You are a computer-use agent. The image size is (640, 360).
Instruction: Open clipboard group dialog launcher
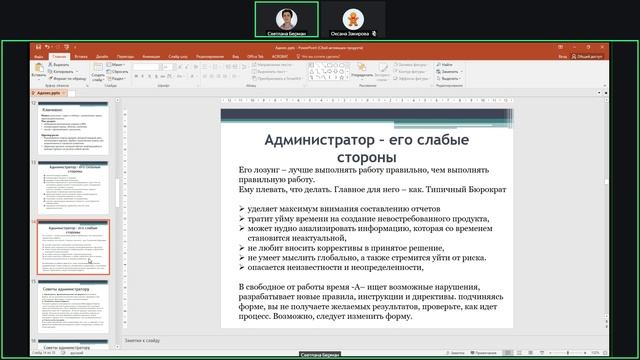[87, 86]
